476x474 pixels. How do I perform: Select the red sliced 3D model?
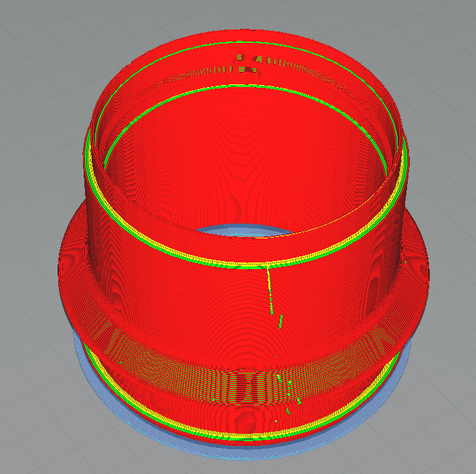pyautogui.click(x=244, y=237)
